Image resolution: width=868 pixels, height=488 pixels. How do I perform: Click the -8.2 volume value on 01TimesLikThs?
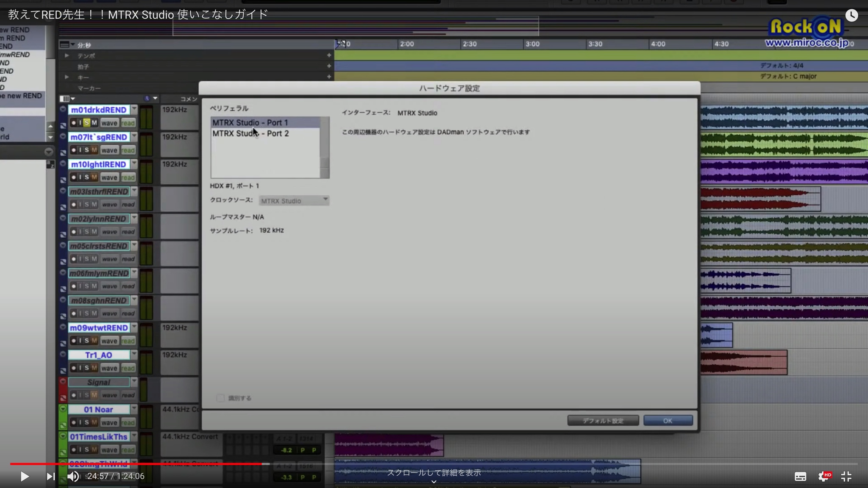286,450
